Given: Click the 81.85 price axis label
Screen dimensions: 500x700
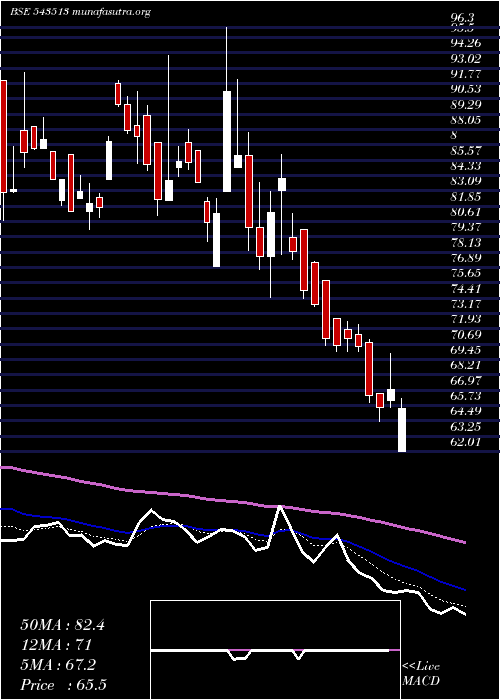Looking at the screenshot, I should point(467,196).
